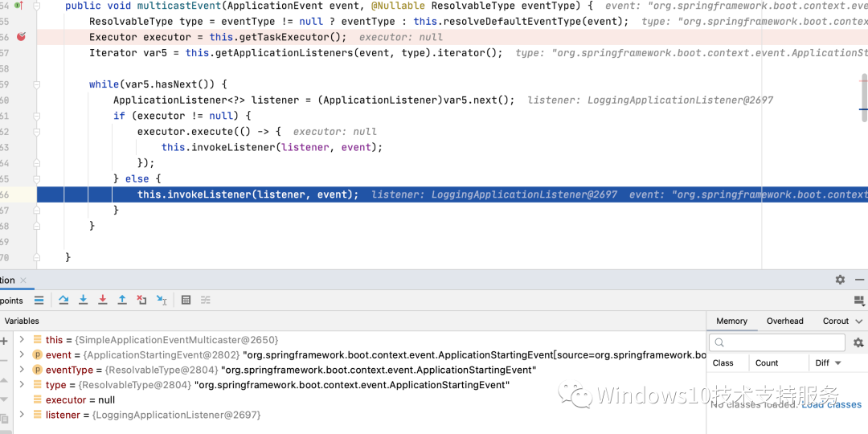868x434 pixels.
Task: Click the Step Over debugger icon
Action: (x=63, y=300)
